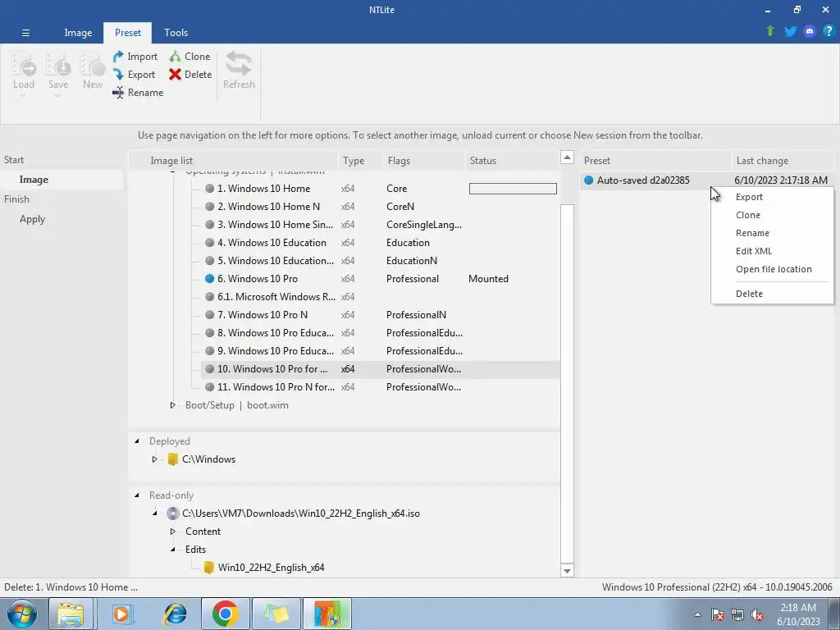Choose Rename from the context menu
The width and height of the screenshot is (840, 630).
coord(772,233)
